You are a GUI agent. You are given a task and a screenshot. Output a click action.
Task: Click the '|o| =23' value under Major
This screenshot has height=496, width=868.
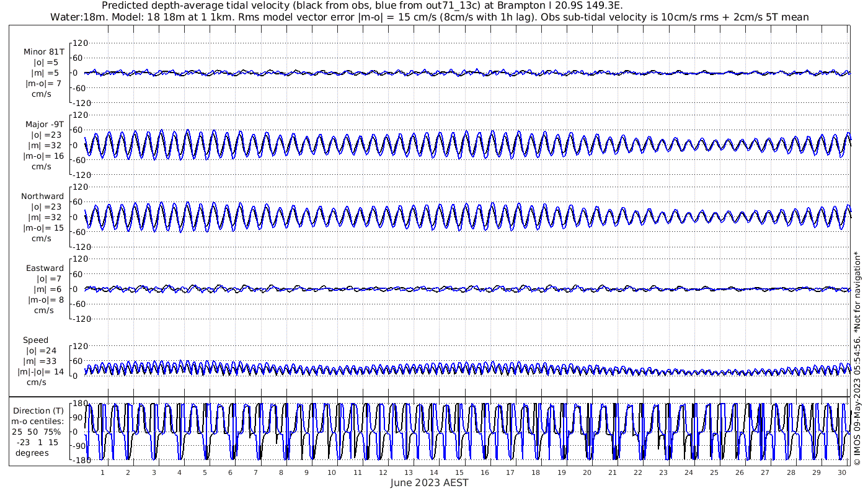[x=48, y=135]
